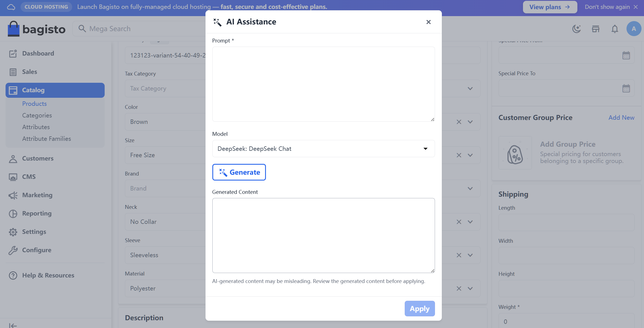The width and height of the screenshot is (644, 328).
Task: Click the Width input field
Action: [566, 255]
